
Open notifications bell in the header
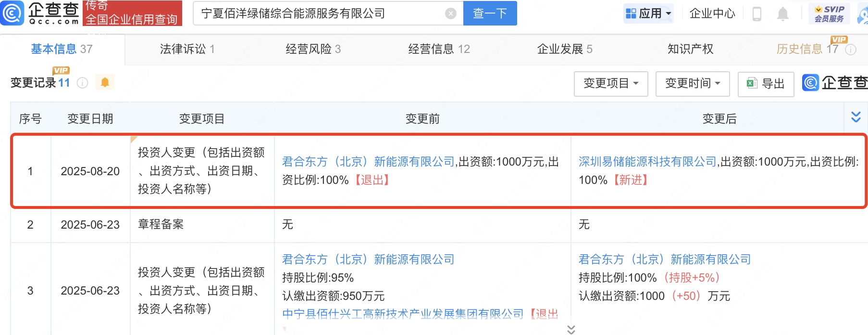click(783, 13)
